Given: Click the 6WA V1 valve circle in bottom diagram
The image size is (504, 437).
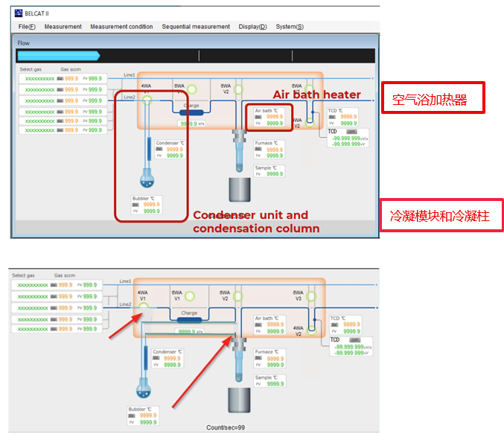Looking at the screenshot, I should pyautogui.click(x=190, y=296).
